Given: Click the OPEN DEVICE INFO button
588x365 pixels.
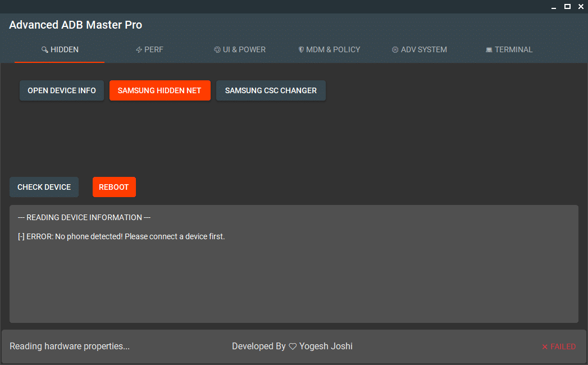Looking at the screenshot, I should (x=61, y=90).
